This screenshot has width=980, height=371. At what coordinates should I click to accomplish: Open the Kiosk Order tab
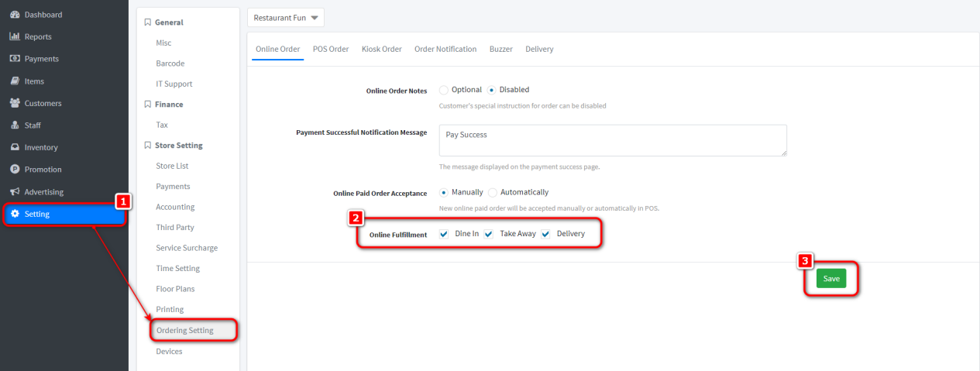tap(381, 49)
